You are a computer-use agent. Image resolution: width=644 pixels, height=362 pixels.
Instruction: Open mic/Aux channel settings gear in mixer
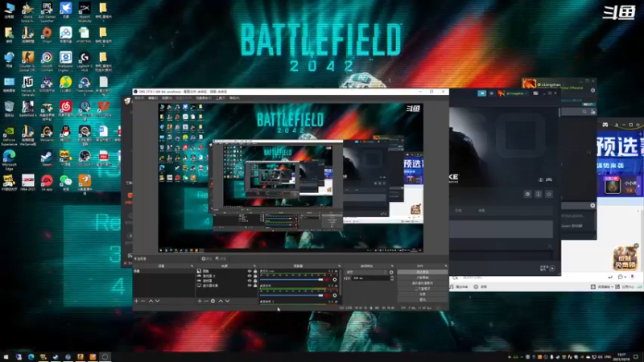point(335,279)
